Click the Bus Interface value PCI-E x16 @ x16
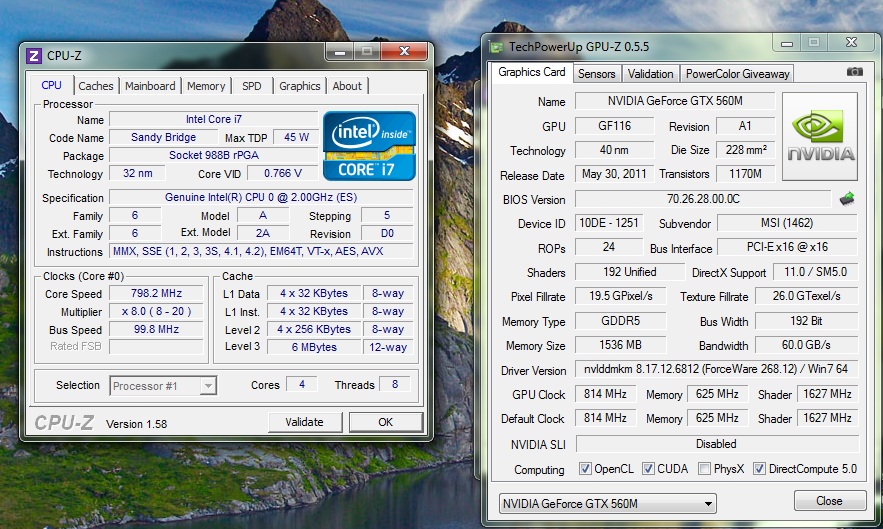The image size is (883, 529). [787, 247]
